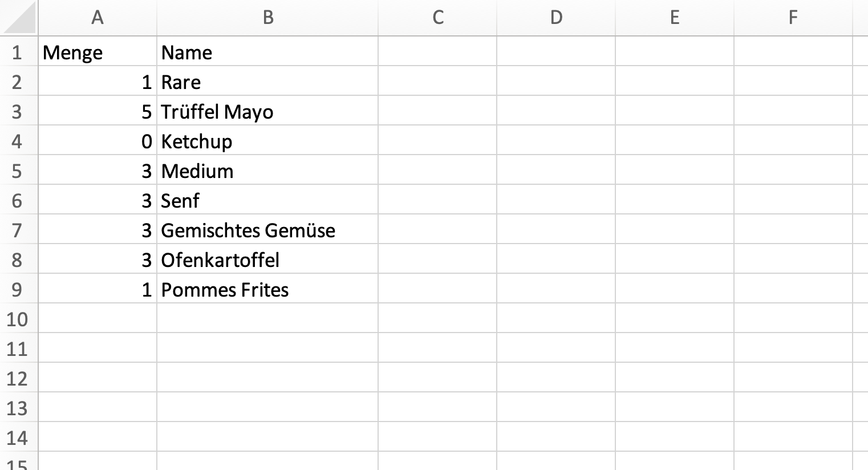Screen dimensions: 868x470
Task: Select row 14 header
Action: pyautogui.click(x=19, y=437)
